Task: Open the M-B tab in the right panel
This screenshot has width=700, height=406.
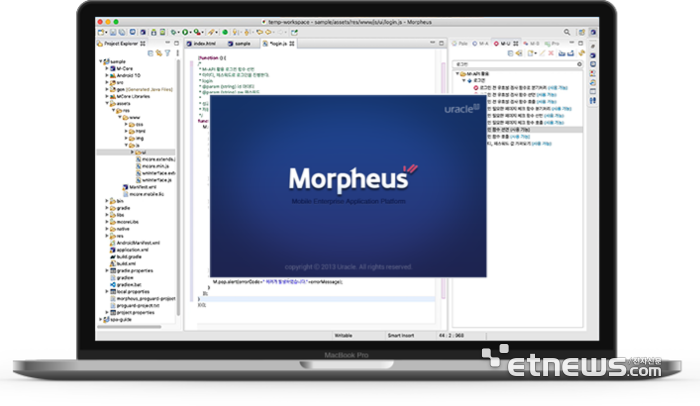Action: click(x=531, y=43)
